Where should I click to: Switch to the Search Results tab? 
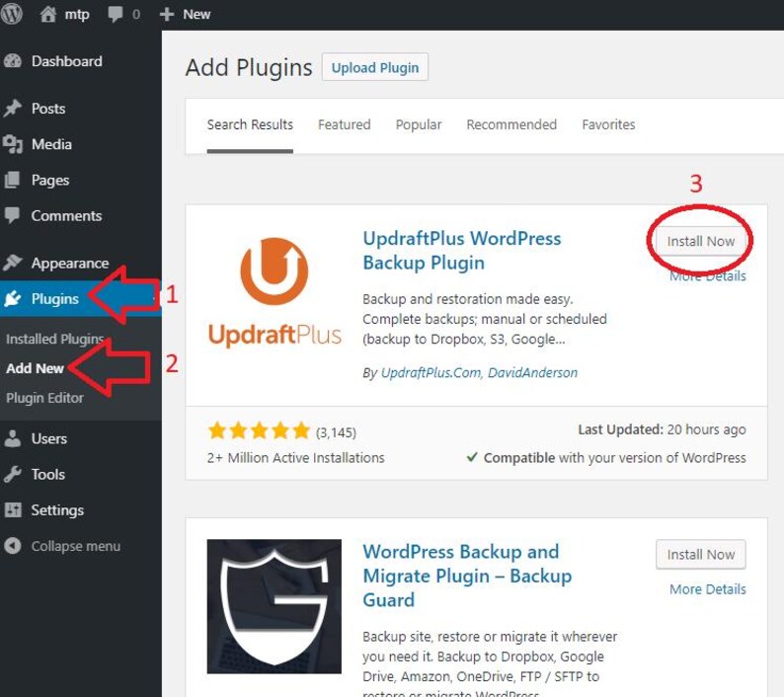tap(250, 124)
